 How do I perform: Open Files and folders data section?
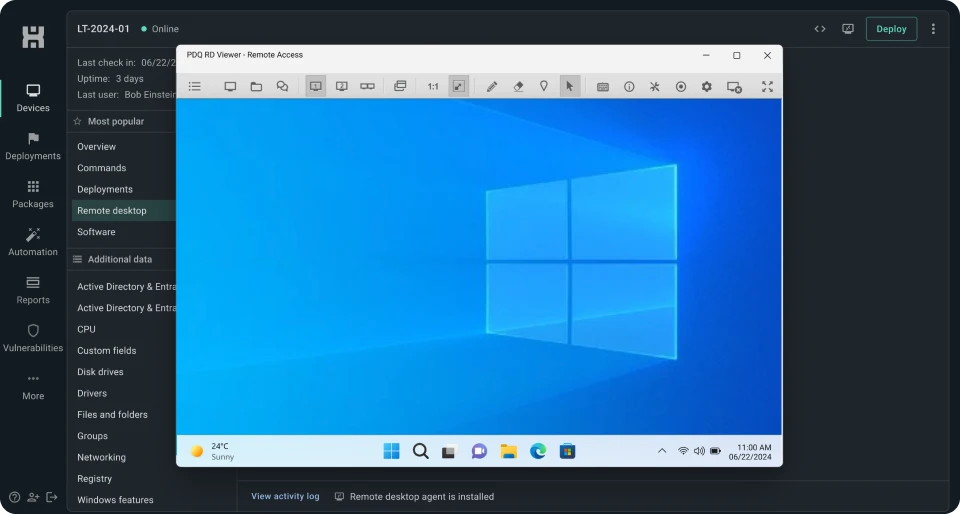coord(112,414)
